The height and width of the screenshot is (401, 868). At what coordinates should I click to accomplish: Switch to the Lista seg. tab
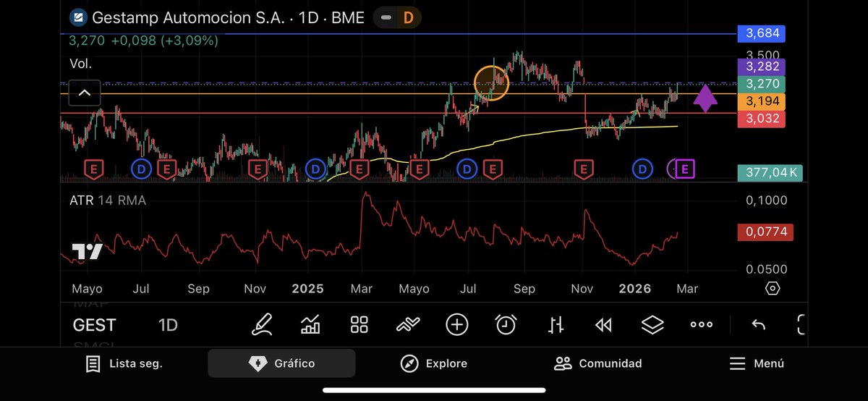point(124,363)
